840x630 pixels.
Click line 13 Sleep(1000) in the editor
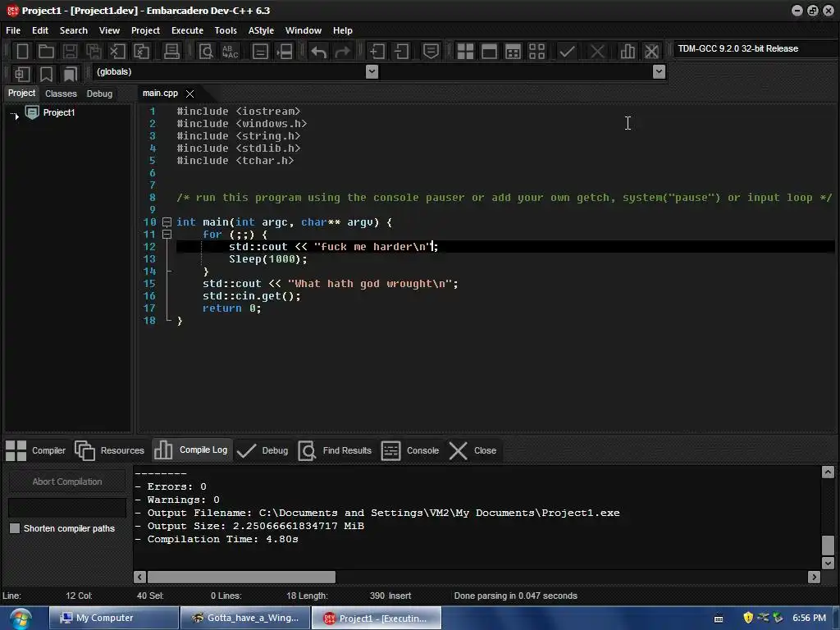coord(268,259)
